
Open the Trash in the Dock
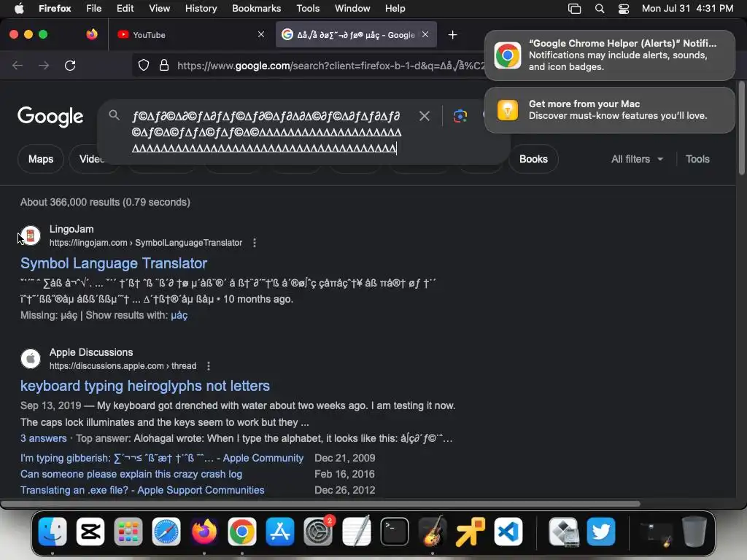point(694,532)
